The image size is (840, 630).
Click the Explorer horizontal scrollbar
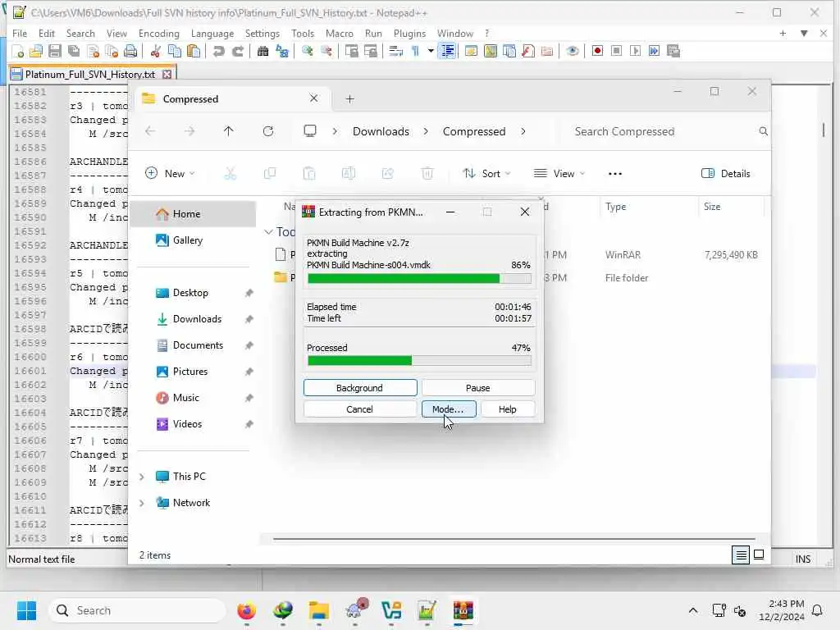514,539
